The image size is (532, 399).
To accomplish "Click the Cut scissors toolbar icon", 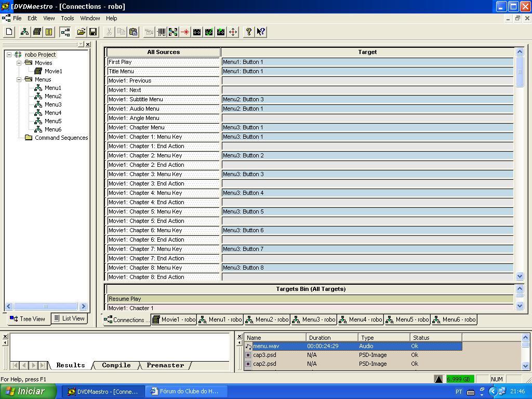I will click(109, 32).
